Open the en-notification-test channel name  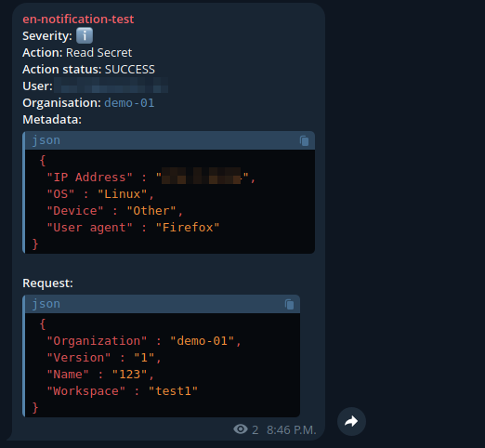[x=78, y=20]
